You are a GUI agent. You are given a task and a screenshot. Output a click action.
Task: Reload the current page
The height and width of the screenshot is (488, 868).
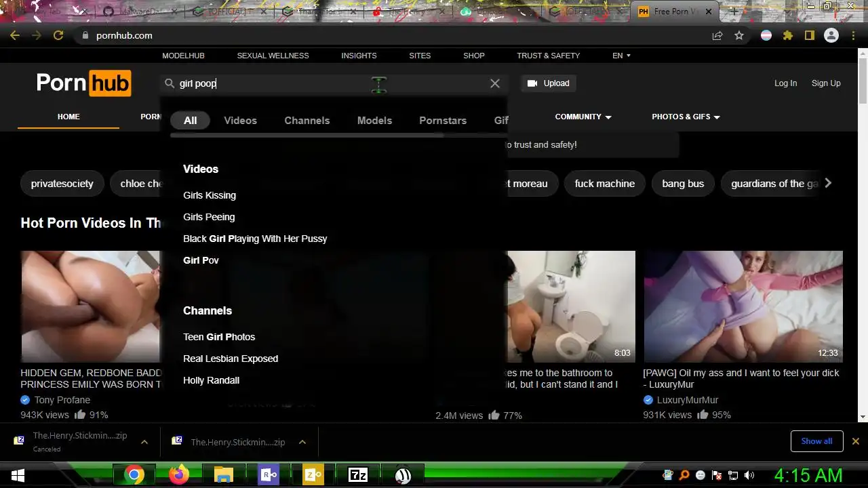(58, 35)
